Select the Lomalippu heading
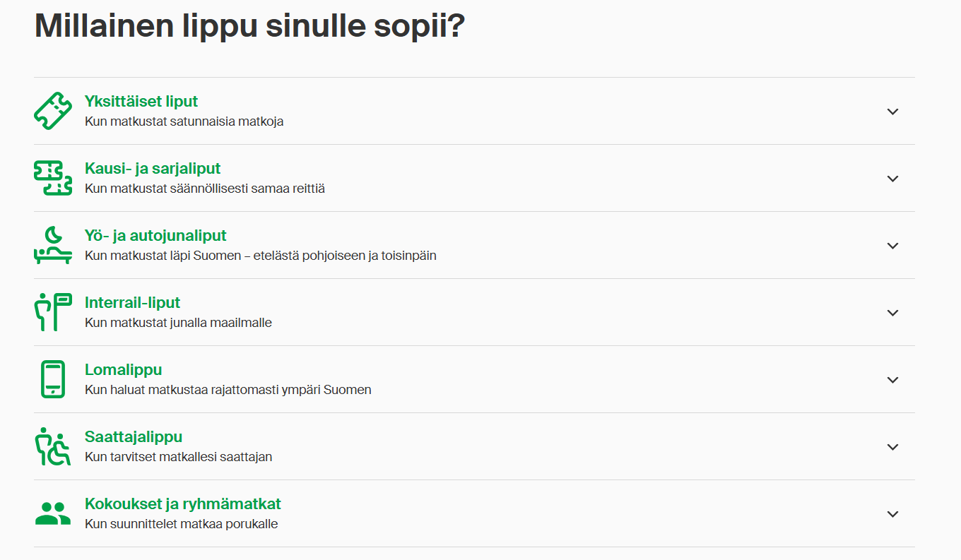 tap(123, 370)
